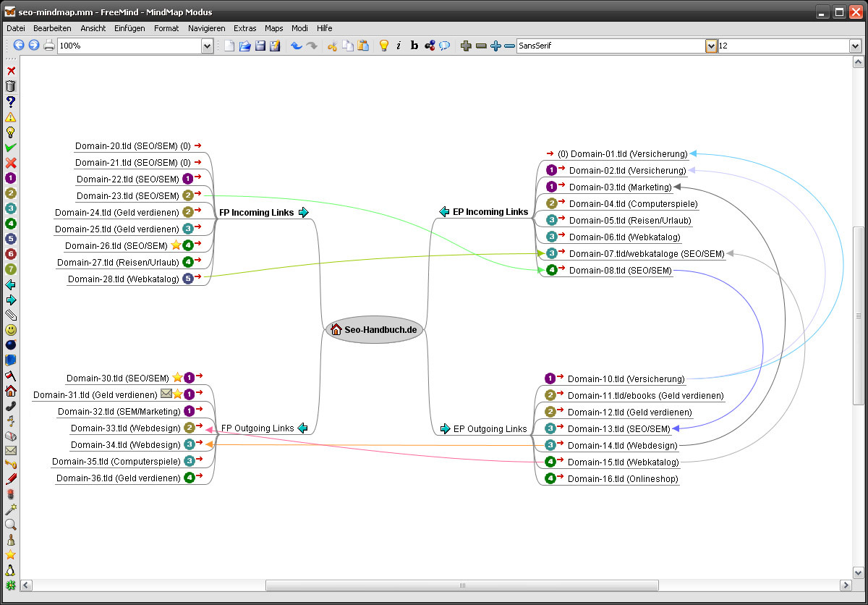Add the traffic light icon from sidebar
Image resolution: width=868 pixels, height=605 pixels.
pyautogui.click(x=11, y=494)
